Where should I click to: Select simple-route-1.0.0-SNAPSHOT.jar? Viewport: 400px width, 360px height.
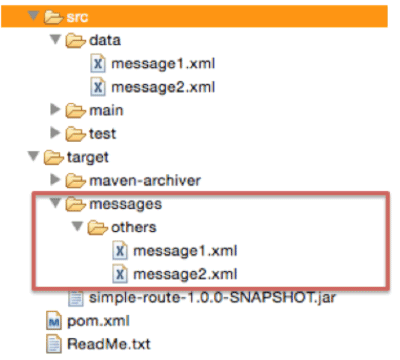point(212,298)
